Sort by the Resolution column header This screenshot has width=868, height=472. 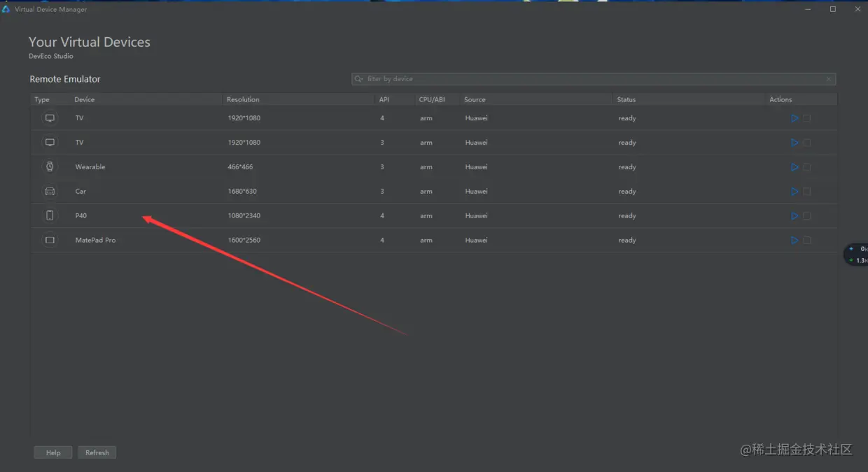tap(243, 100)
